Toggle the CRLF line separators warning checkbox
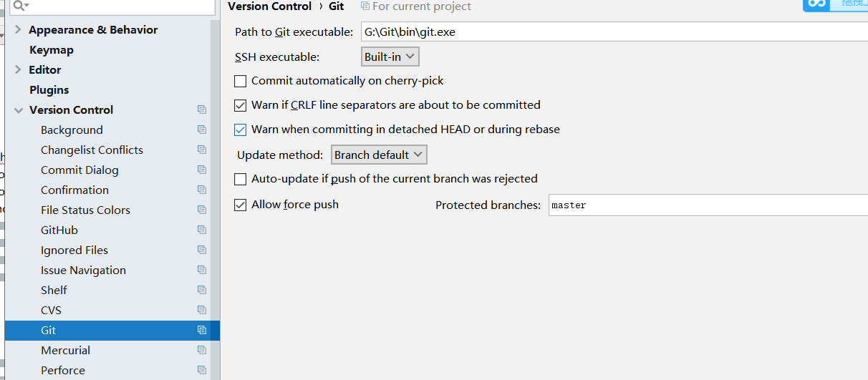Image resolution: width=868 pixels, height=380 pixels. tap(241, 105)
